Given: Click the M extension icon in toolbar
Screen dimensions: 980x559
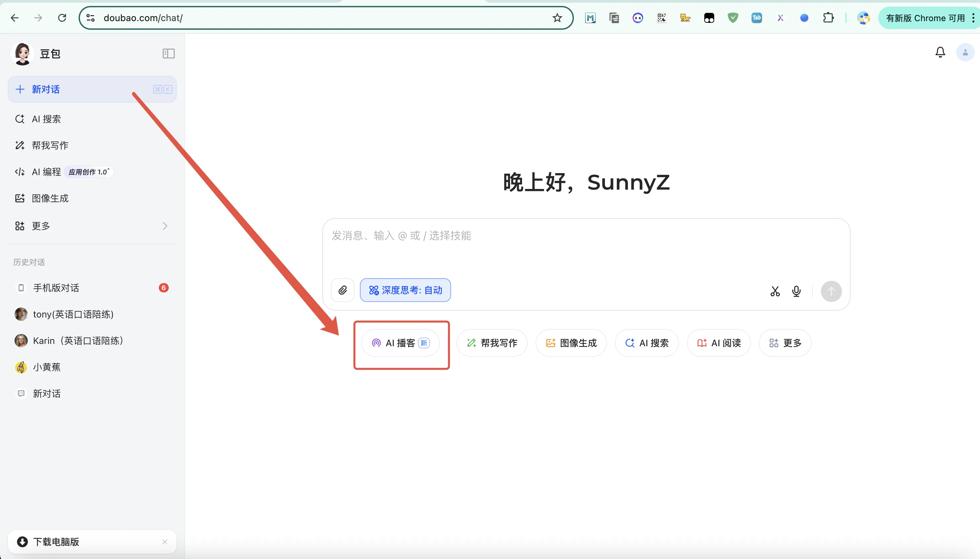Looking at the screenshot, I should [x=590, y=18].
